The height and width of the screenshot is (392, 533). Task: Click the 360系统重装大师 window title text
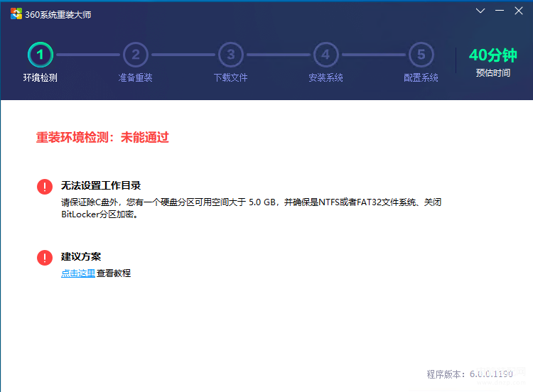coord(58,15)
